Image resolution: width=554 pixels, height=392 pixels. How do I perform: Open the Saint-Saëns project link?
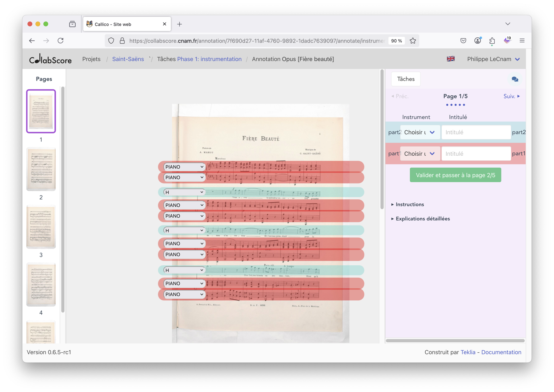[x=128, y=59]
